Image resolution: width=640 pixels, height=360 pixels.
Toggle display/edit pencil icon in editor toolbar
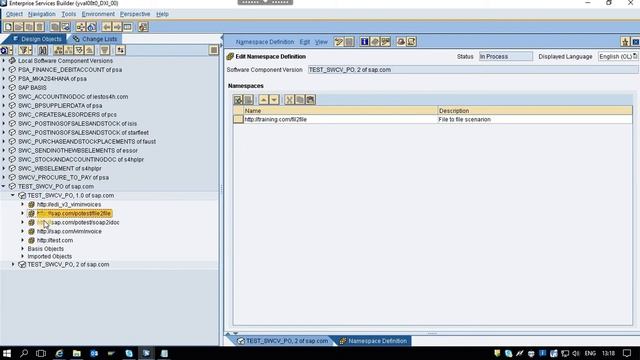click(338, 42)
